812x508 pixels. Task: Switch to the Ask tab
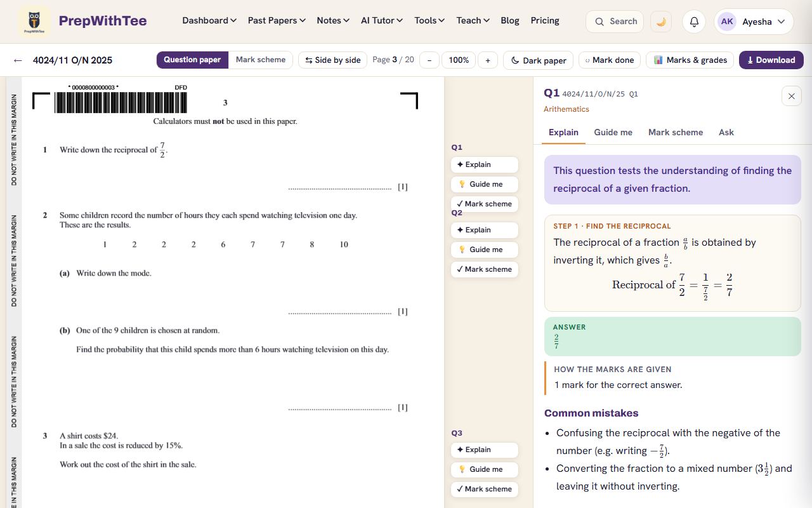click(726, 132)
